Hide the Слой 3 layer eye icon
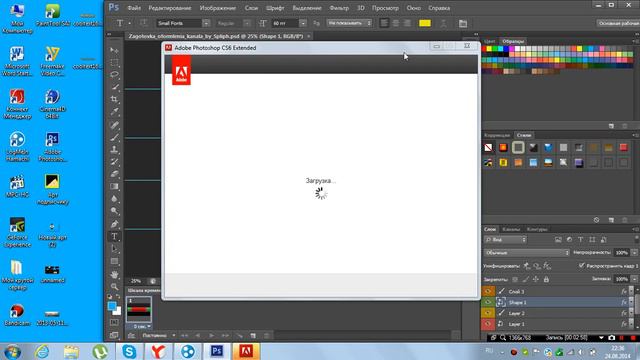The height and width of the screenshot is (360, 640). coord(488,291)
